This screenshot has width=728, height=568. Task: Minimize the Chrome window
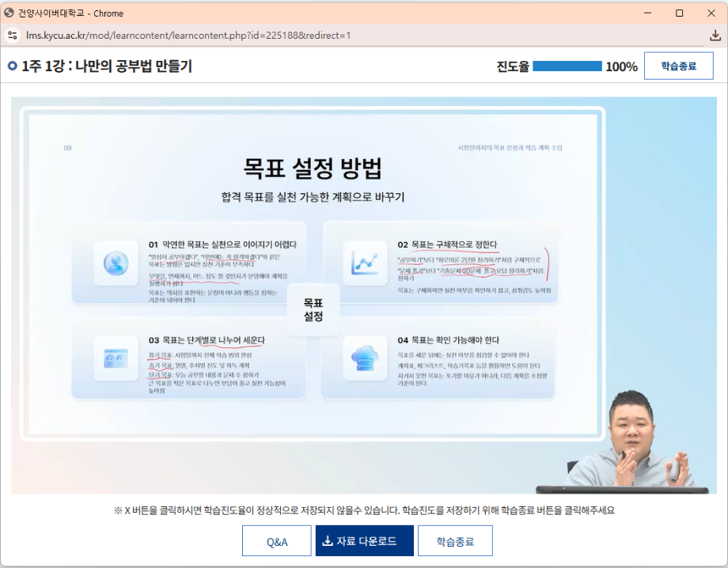[x=647, y=13]
